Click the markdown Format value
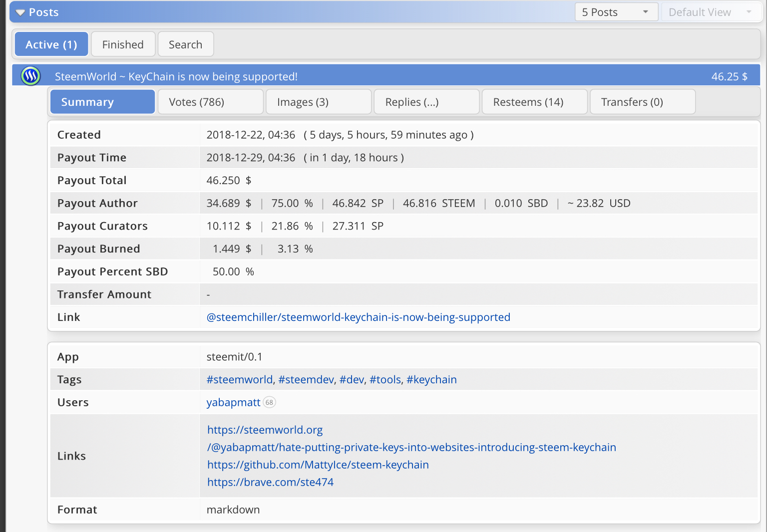Viewport: 767px width, 532px height. pos(233,510)
